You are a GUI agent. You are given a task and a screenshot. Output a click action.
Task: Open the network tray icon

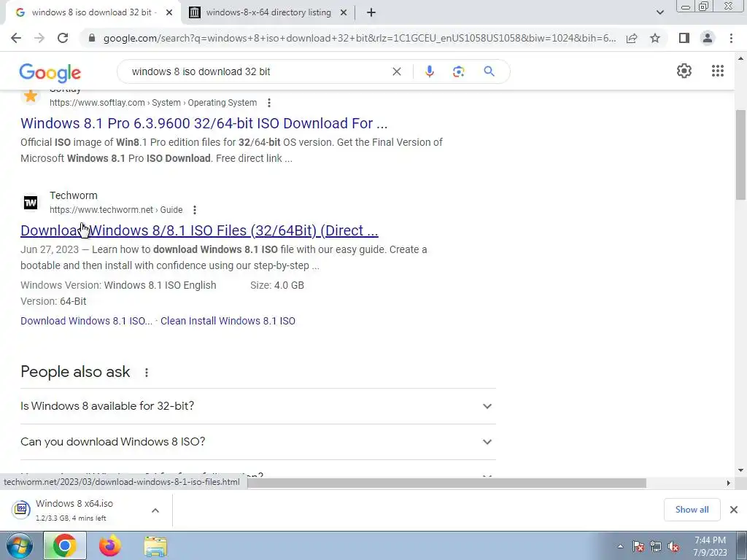tap(656, 546)
